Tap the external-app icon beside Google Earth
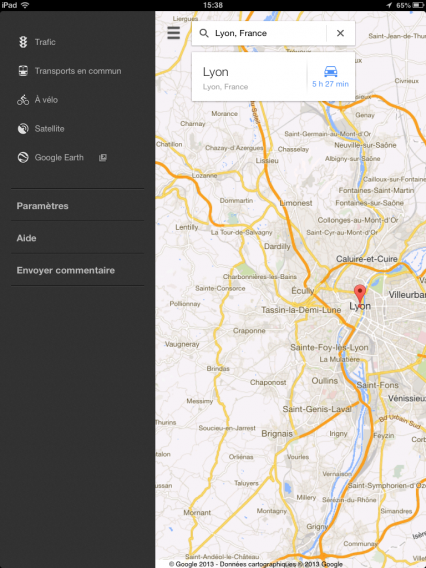 (x=103, y=158)
